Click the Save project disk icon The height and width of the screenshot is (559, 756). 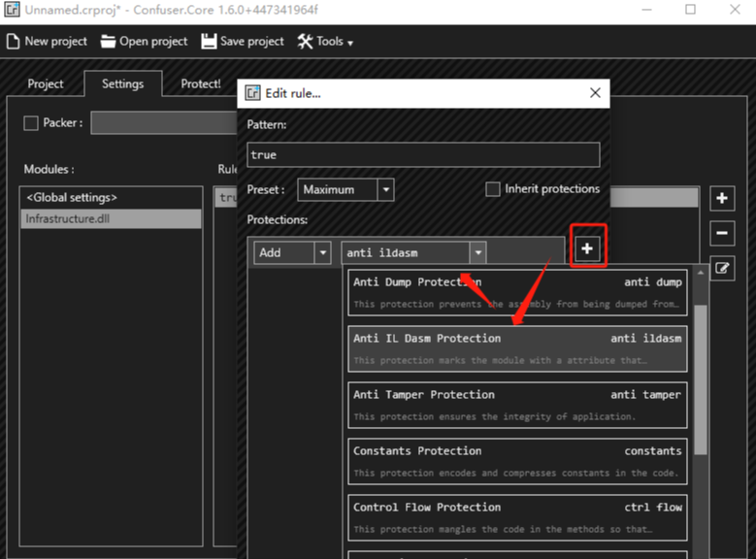click(209, 42)
